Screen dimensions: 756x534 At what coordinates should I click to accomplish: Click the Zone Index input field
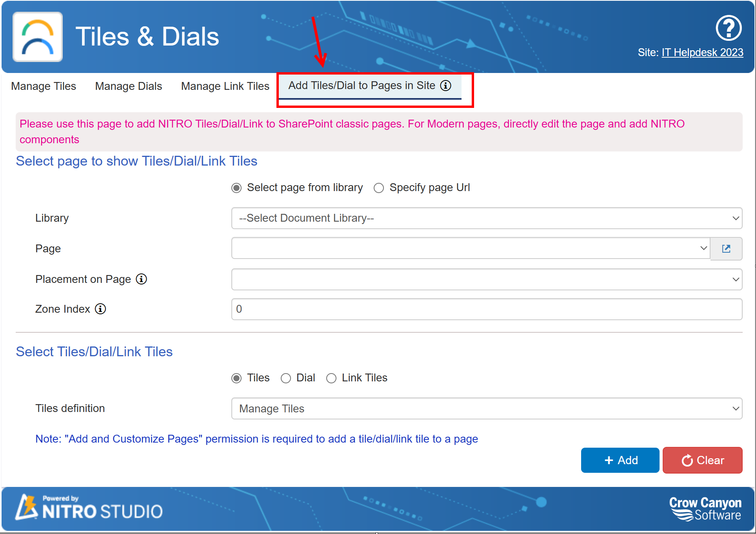[x=488, y=309]
